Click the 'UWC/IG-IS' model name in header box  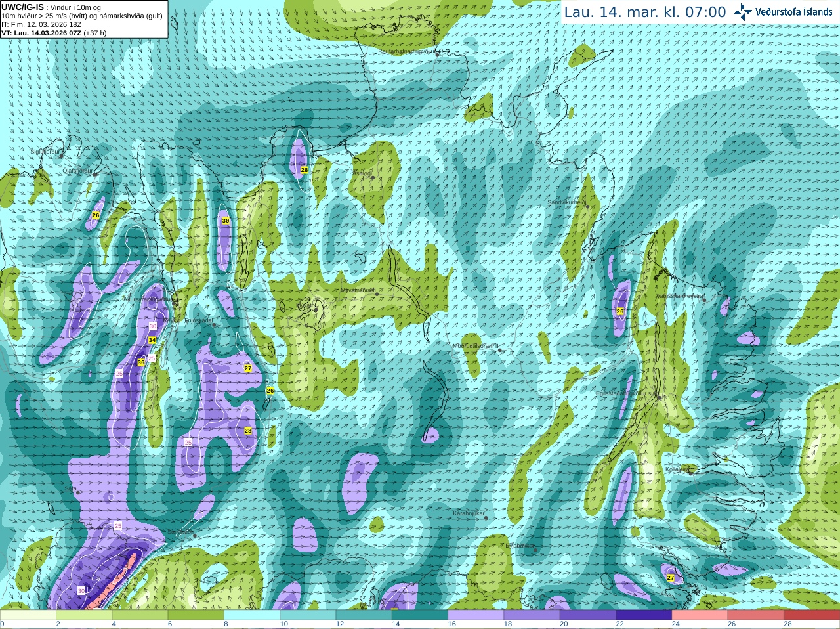pos(22,7)
